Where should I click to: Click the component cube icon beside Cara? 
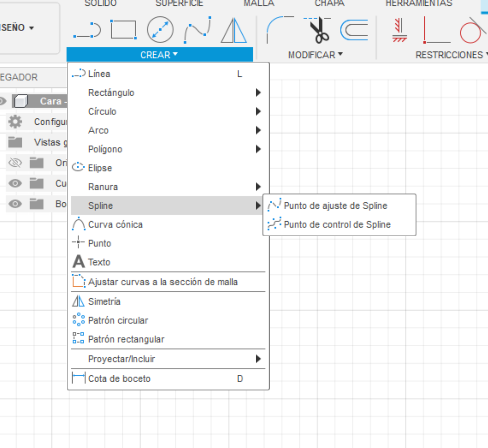21,101
